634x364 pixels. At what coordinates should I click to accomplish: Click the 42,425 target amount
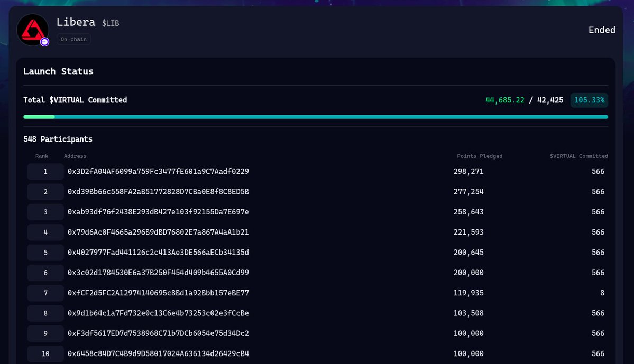550,100
